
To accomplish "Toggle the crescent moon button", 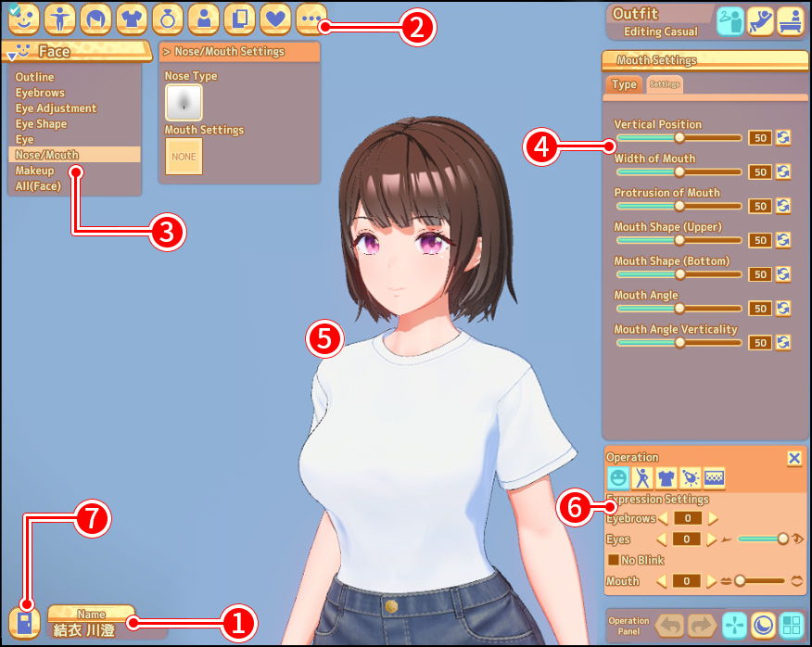I will click(x=763, y=625).
